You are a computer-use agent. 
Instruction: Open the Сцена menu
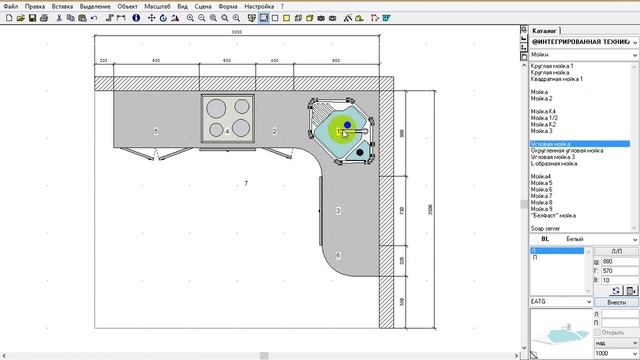tap(203, 7)
